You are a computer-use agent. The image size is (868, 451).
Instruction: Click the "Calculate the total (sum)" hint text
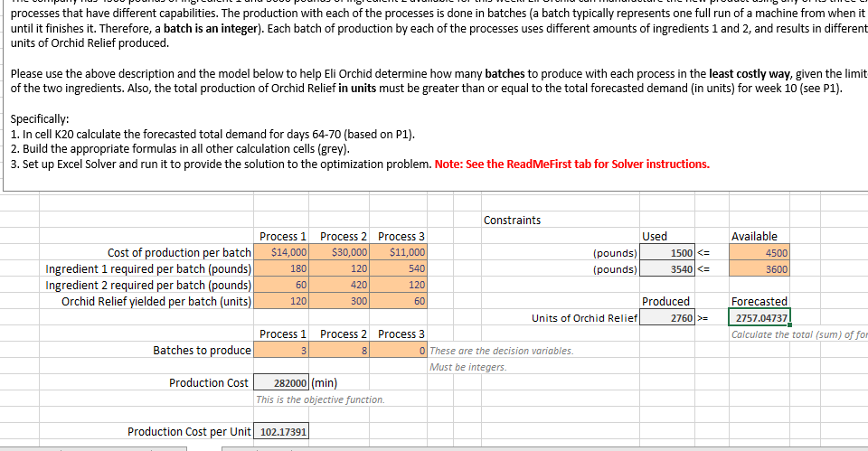coord(799,334)
